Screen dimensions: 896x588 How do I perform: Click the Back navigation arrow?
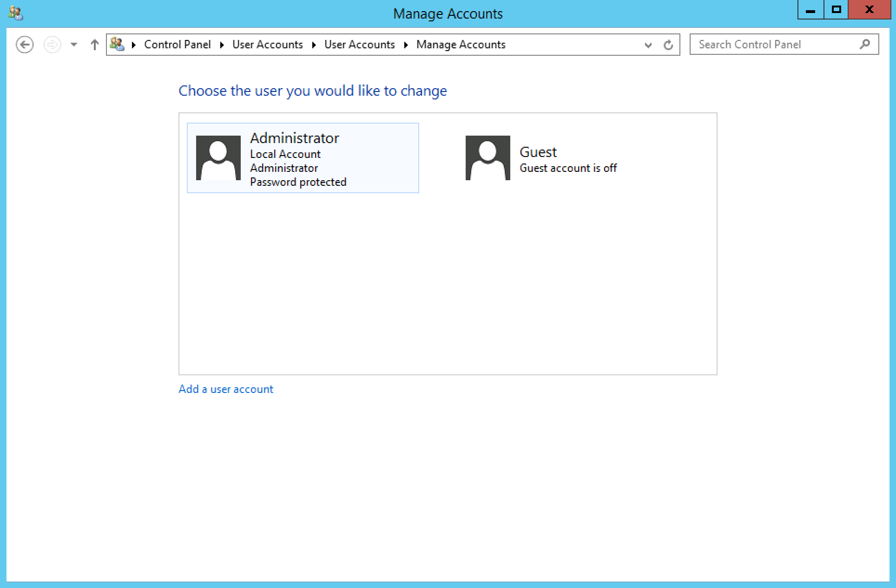tap(25, 45)
